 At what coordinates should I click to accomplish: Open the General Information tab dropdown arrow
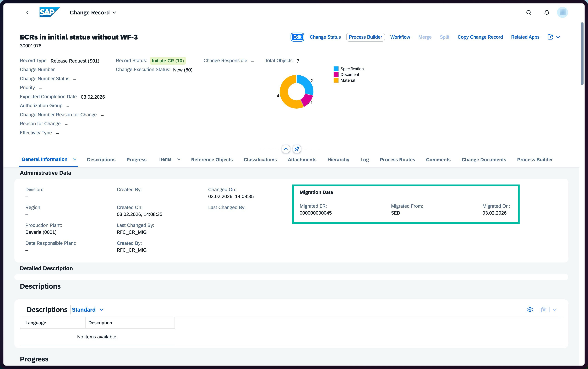(x=75, y=159)
